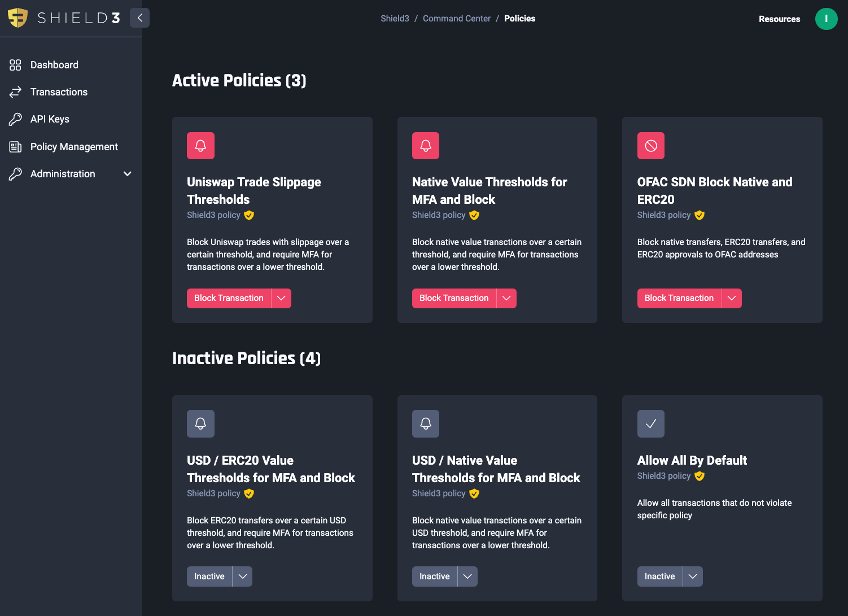
Task: Collapse the sidebar with the chevron button
Action: [x=139, y=18]
